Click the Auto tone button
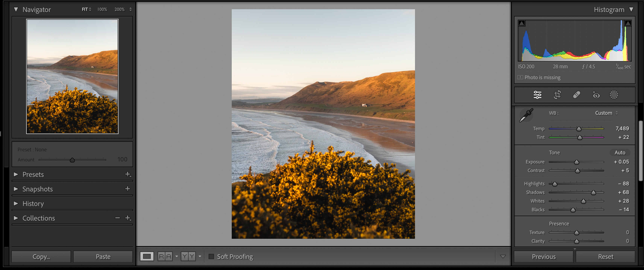 click(620, 152)
